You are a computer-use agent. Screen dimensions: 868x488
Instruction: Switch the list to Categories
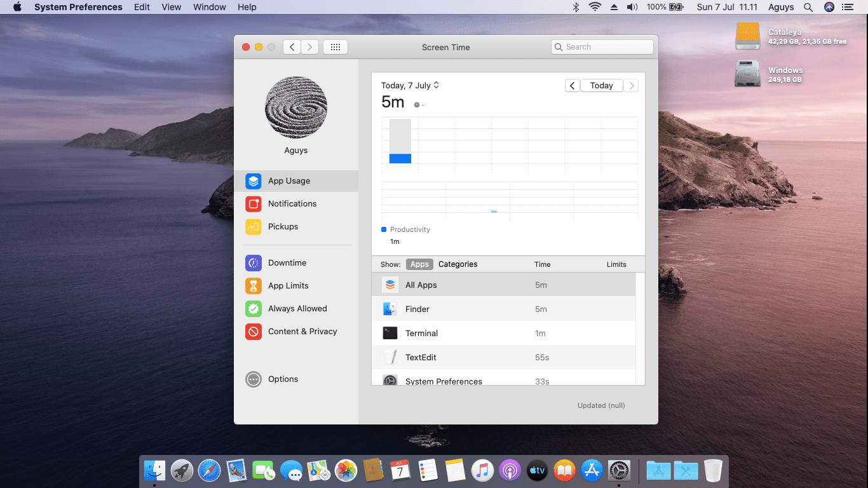pyautogui.click(x=458, y=264)
